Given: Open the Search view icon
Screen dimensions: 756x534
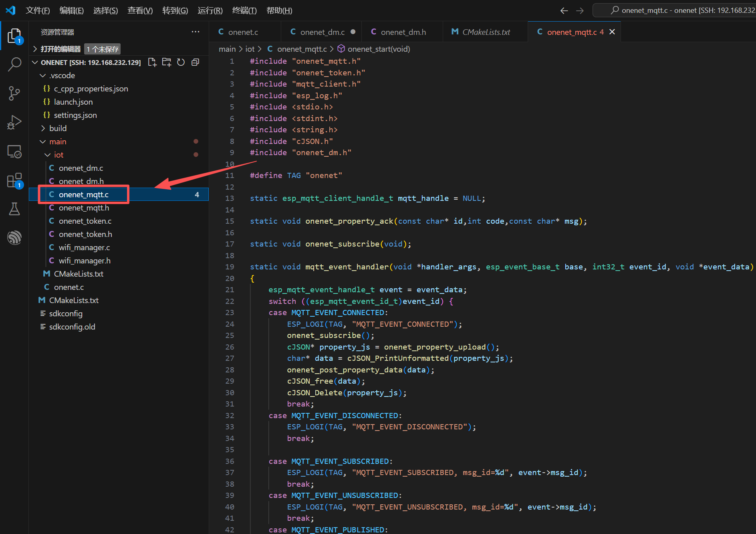Looking at the screenshot, I should click(14, 64).
